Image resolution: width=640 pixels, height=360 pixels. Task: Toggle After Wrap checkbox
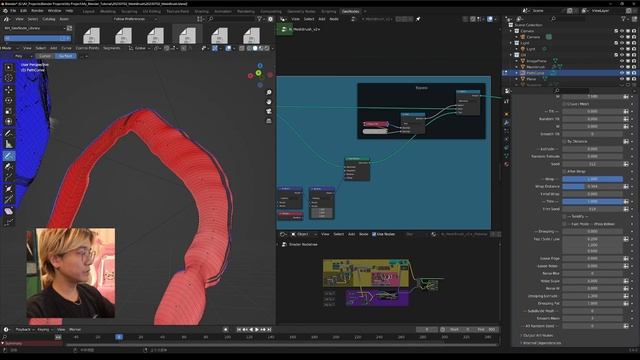click(565, 171)
